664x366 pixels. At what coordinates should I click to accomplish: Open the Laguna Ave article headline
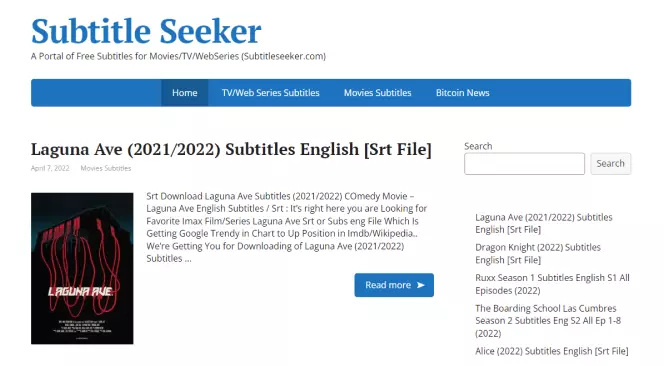coord(231,150)
